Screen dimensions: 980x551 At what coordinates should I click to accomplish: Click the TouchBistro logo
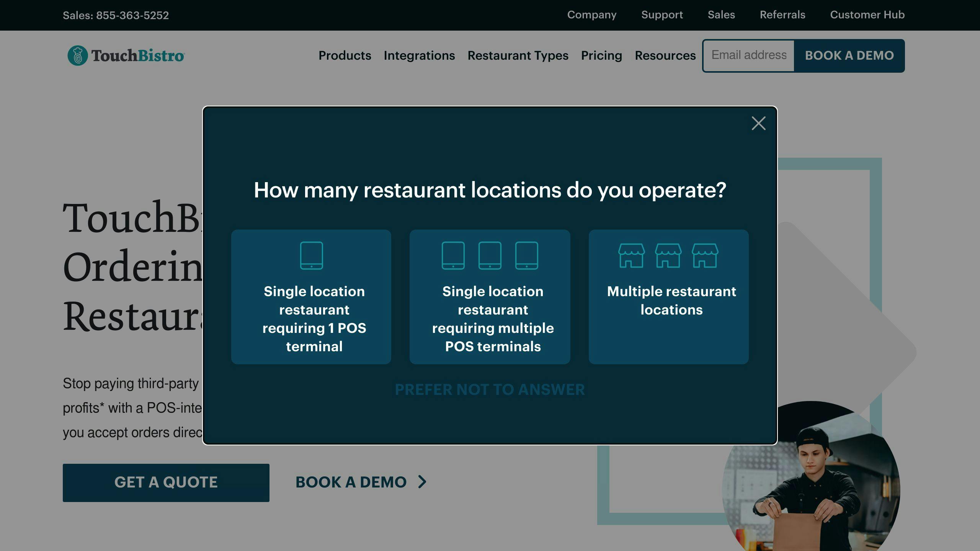[126, 55]
